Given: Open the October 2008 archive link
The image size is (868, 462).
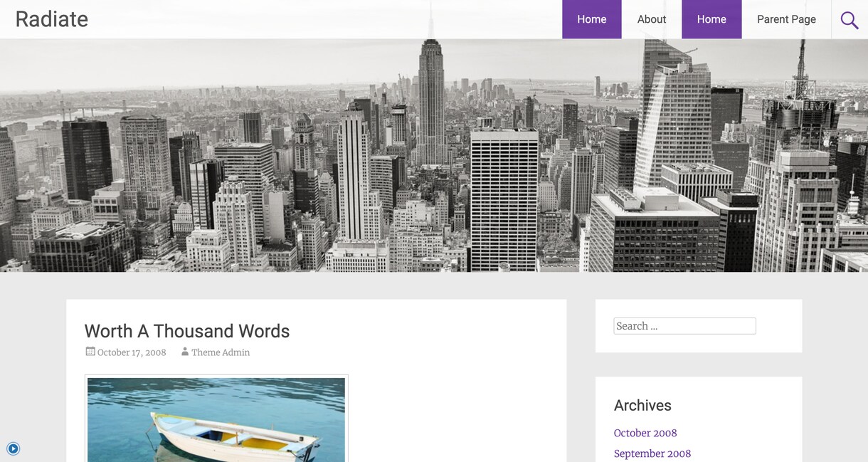Looking at the screenshot, I should pyautogui.click(x=645, y=433).
